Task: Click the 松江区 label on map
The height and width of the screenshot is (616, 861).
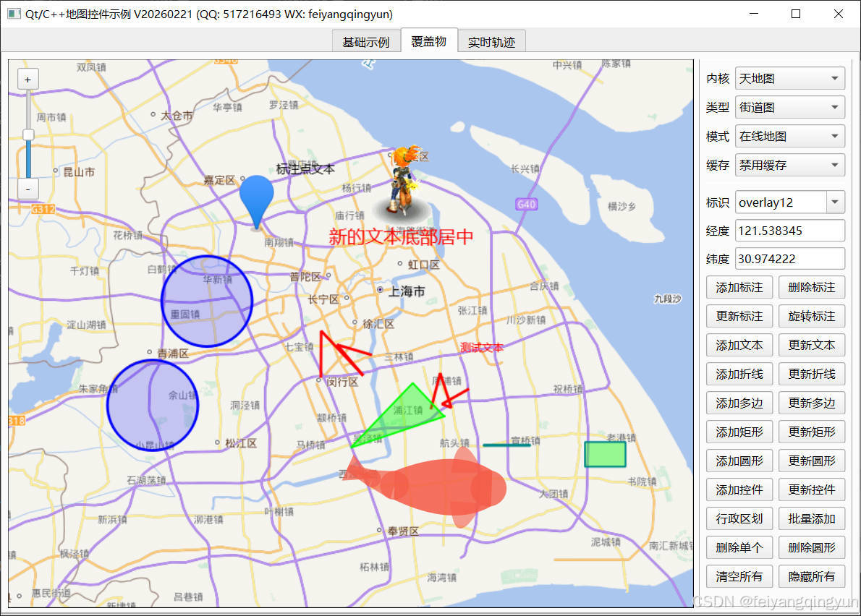Action: [240, 443]
